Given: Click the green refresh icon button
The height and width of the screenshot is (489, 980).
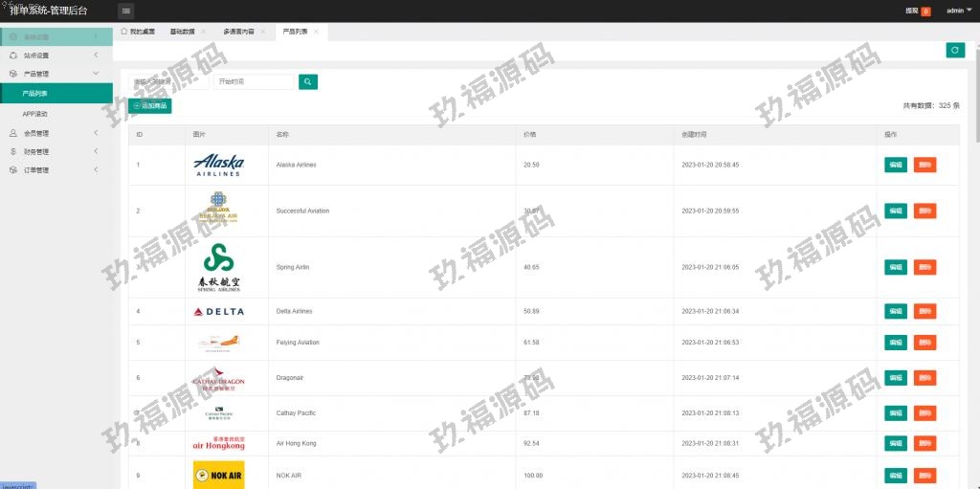Looking at the screenshot, I should coord(955,50).
